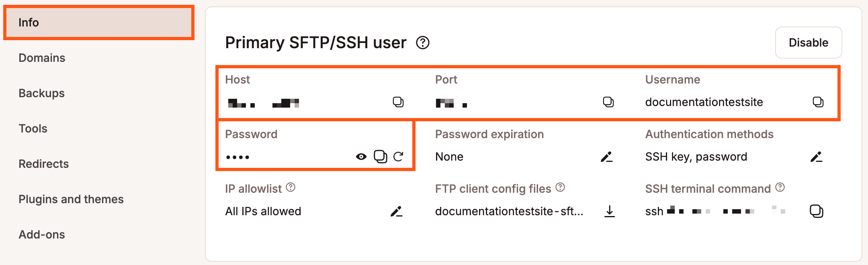Switch to the Domains section
The height and width of the screenshot is (265, 868).
42,58
